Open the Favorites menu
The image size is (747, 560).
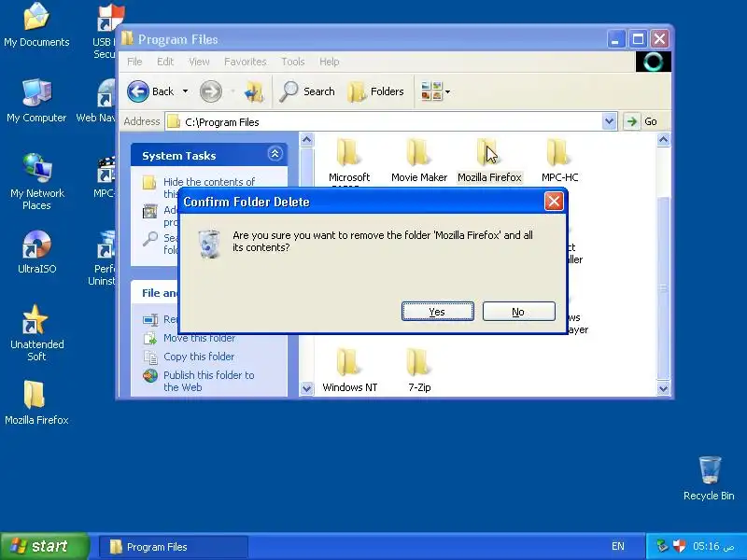point(246,62)
